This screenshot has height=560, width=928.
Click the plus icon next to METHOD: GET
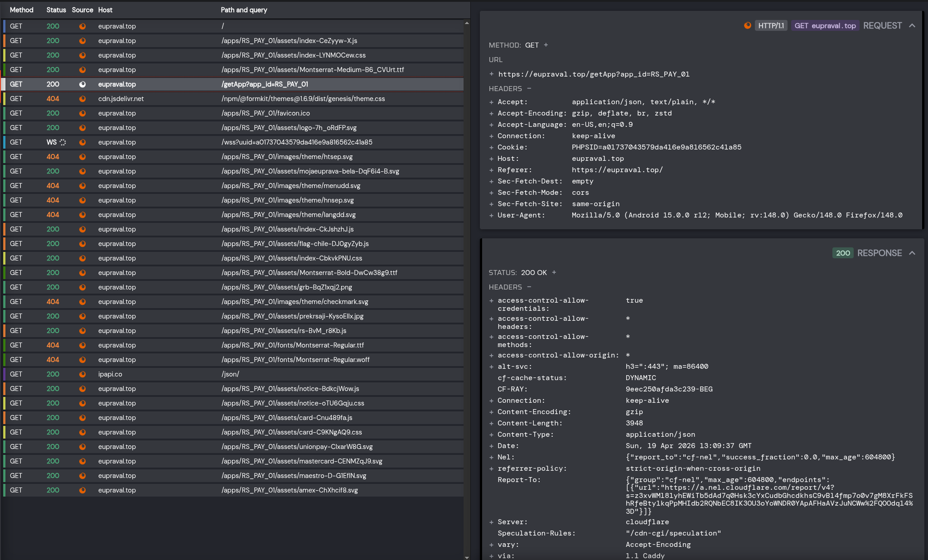(546, 45)
